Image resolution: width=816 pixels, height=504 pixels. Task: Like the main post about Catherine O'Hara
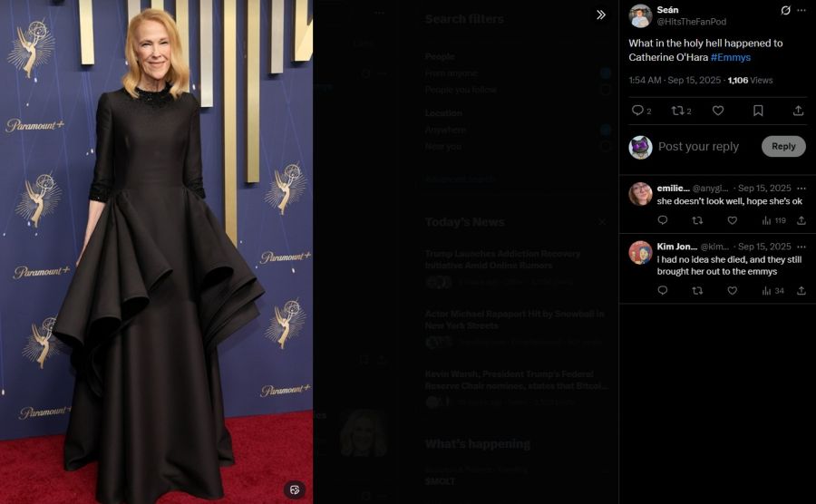(718, 111)
